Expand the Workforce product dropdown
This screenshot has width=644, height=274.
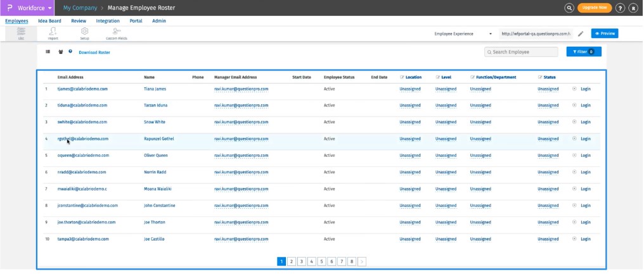(50, 8)
